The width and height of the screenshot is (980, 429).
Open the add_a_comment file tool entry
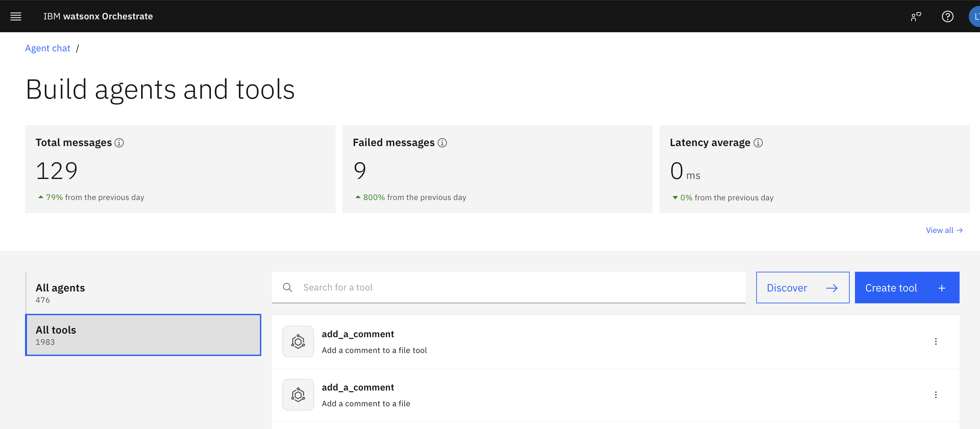pos(358,334)
